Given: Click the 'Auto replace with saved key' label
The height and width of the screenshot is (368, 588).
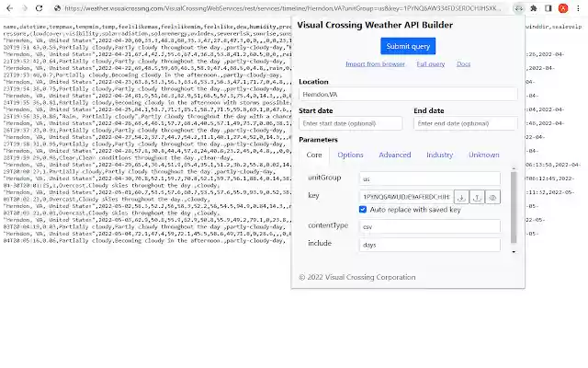Looking at the screenshot, I should (415, 210).
